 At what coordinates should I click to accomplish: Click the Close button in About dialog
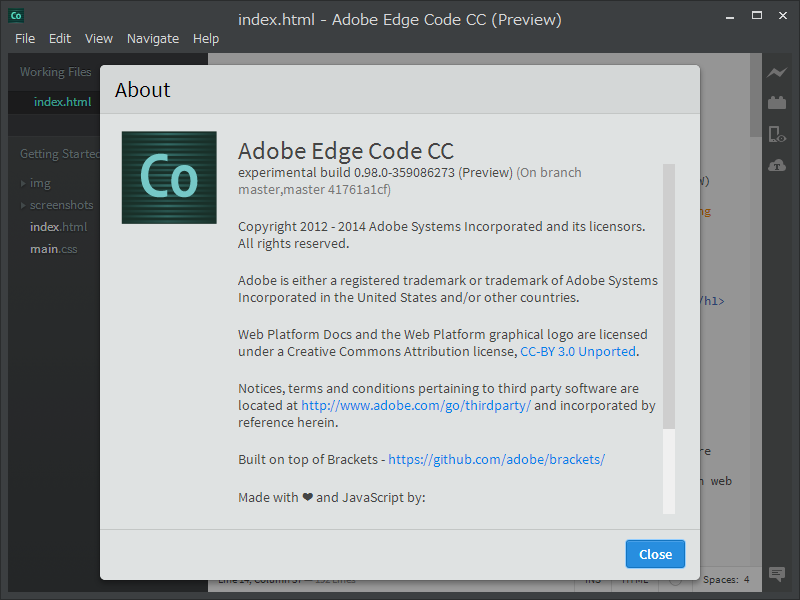point(655,554)
